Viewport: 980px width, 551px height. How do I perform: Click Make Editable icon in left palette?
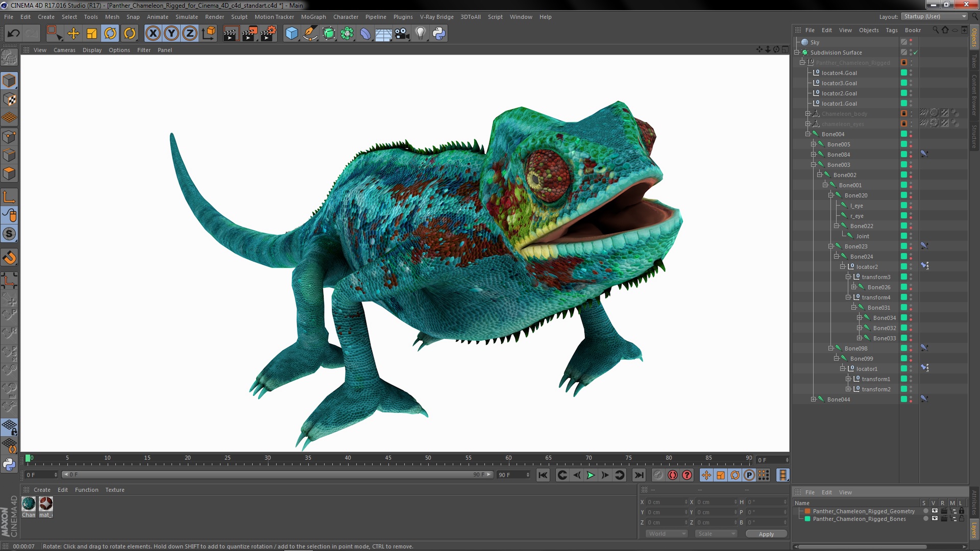pos(9,57)
